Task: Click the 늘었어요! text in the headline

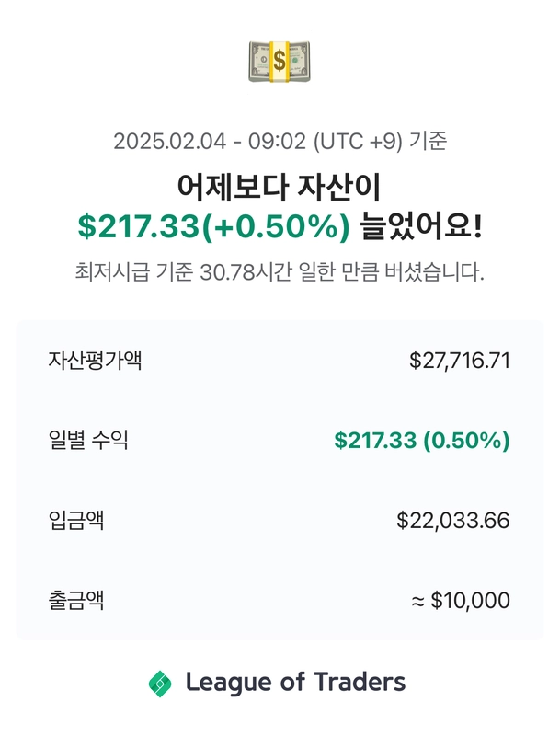Action: 421,226
